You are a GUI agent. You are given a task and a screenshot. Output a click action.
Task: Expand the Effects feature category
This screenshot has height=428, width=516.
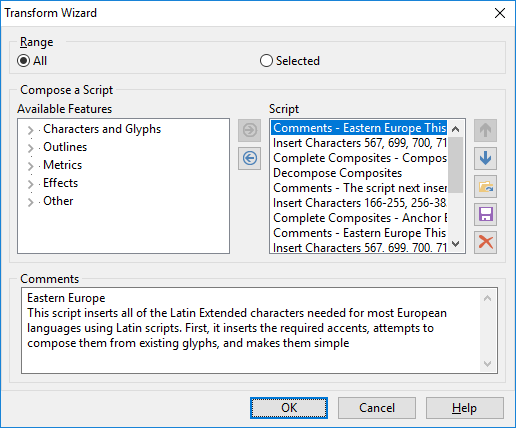(x=30, y=184)
